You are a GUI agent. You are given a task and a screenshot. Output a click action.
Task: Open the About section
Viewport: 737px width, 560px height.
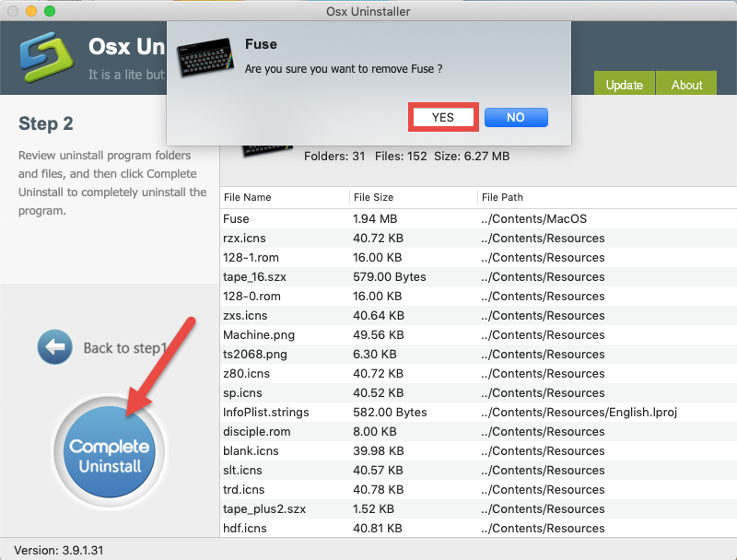685,84
